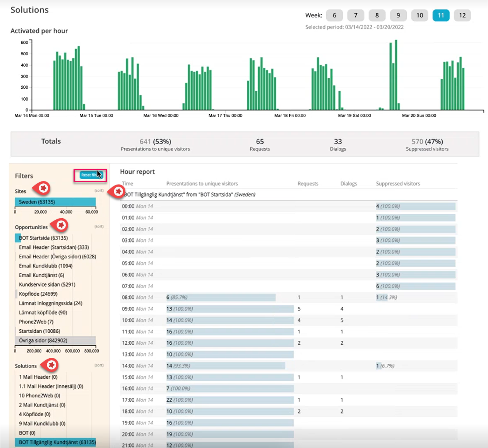The image size is (488, 448).
Task: Click the Email Kundklubb (1094) opportunity
Action: (x=46, y=266)
